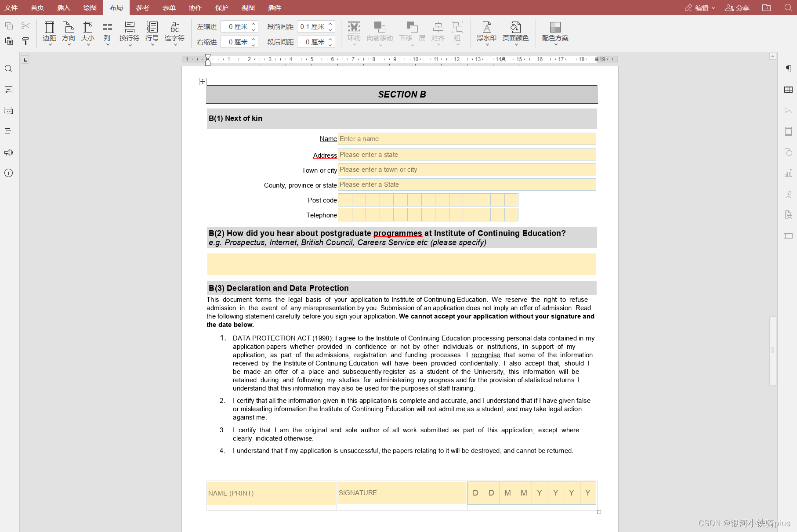The height and width of the screenshot is (532, 797).
Task: Switch to the 绘图 tab
Action: pyautogui.click(x=90, y=7)
